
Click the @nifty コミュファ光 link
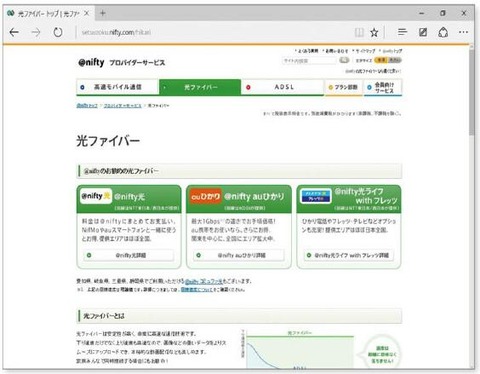tap(204, 281)
